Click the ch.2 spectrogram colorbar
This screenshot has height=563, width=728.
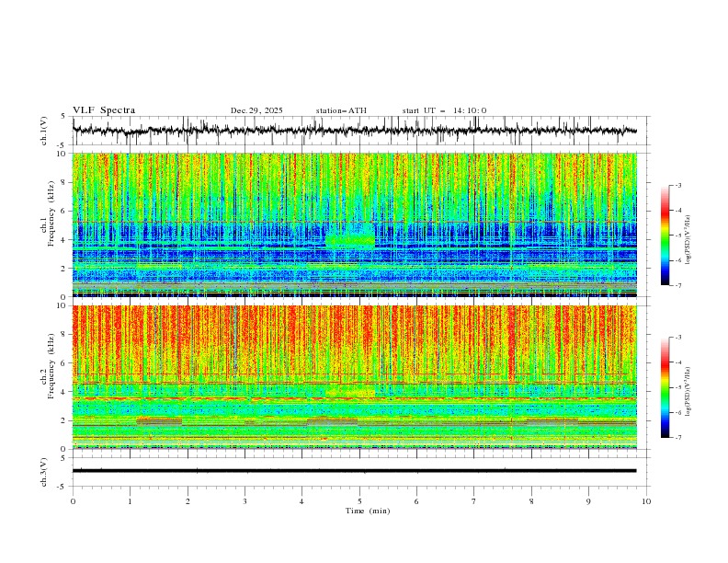pos(665,387)
